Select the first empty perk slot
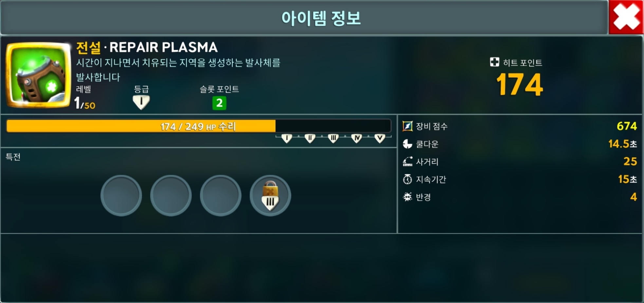The image size is (644, 303). [121, 196]
